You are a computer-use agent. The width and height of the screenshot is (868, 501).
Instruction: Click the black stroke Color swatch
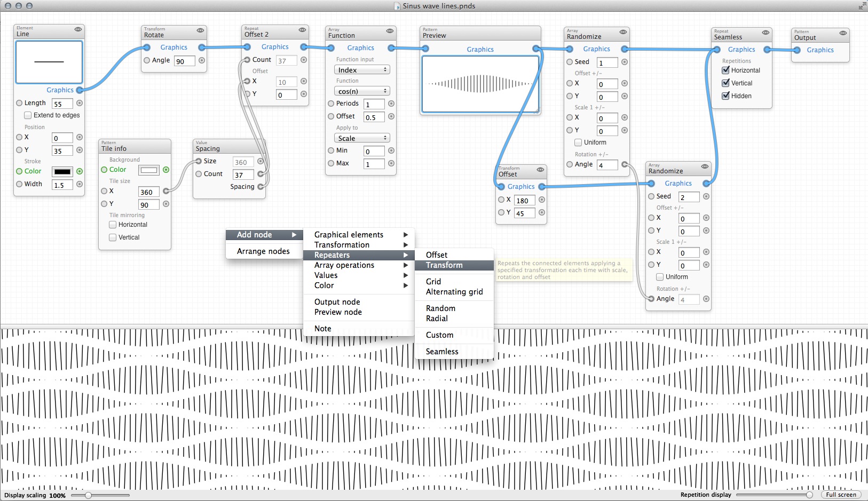[62, 171]
